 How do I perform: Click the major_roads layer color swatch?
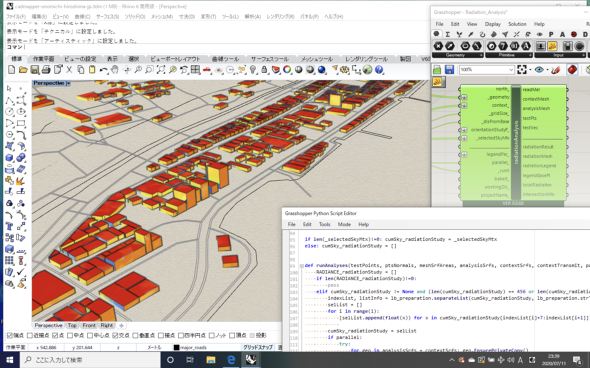[x=176, y=347]
